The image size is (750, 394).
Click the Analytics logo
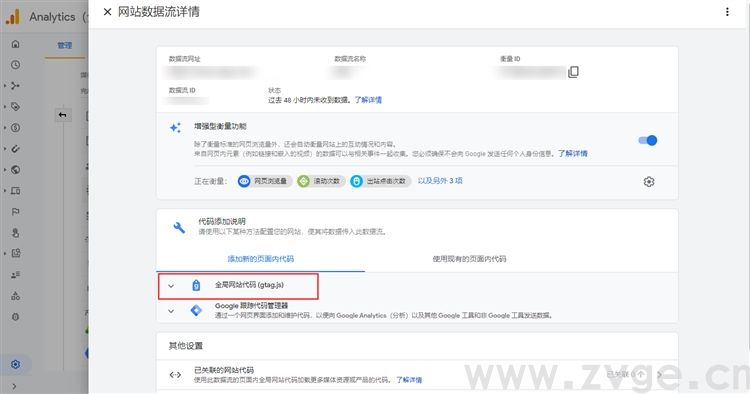click(13, 16)
